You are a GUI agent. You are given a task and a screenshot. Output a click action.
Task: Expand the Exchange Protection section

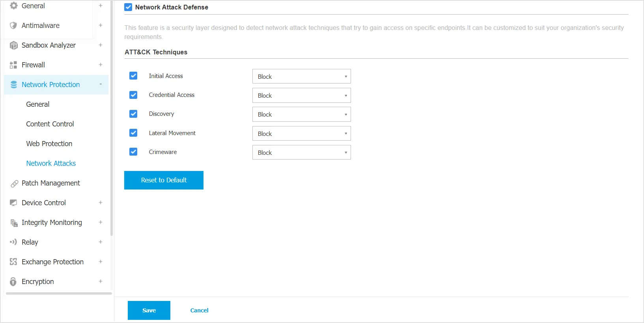pos(101,262)
